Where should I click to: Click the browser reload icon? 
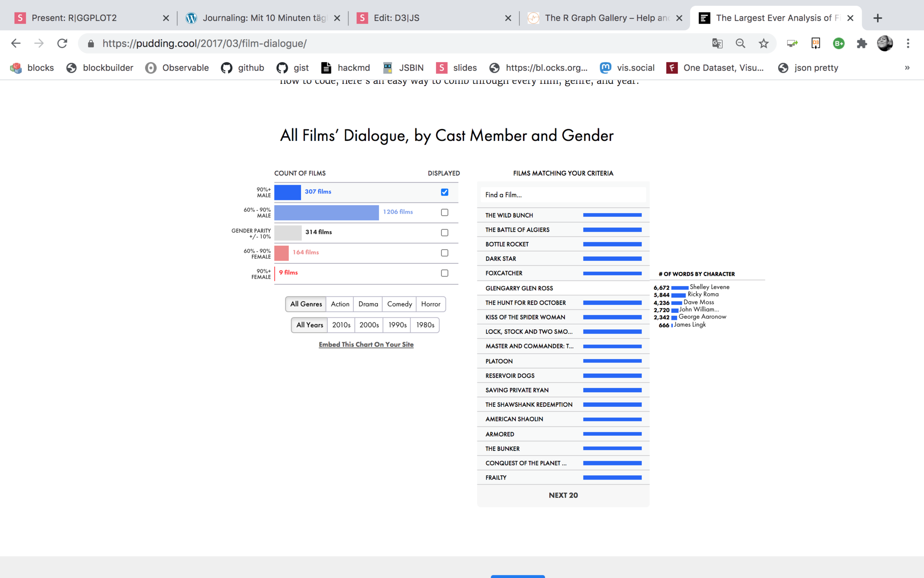point(62,43)
